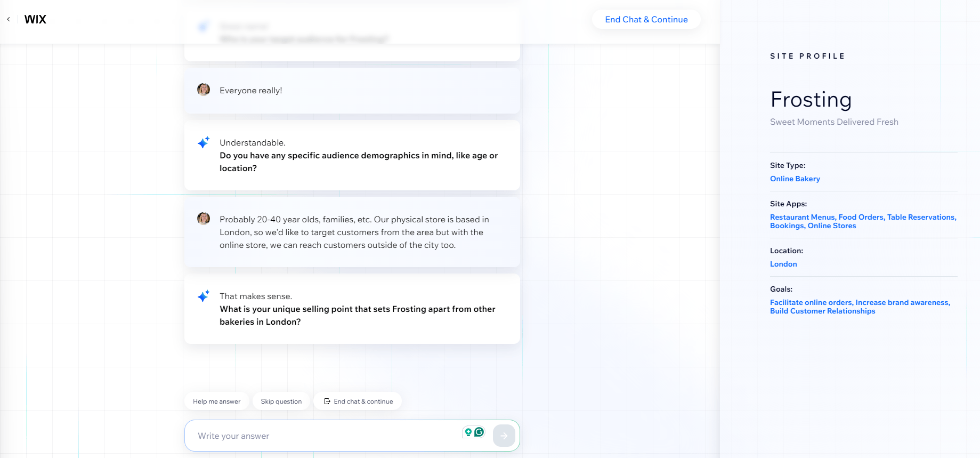Image resolution: width=980 pixels, height=458 pixels.
Task: Select the London location link
Action: pos(783,264)
